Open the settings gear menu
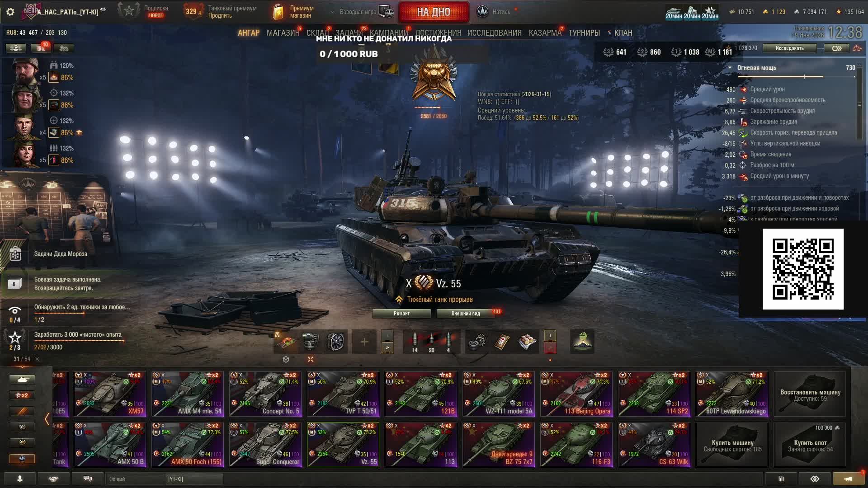 point(10,12)
